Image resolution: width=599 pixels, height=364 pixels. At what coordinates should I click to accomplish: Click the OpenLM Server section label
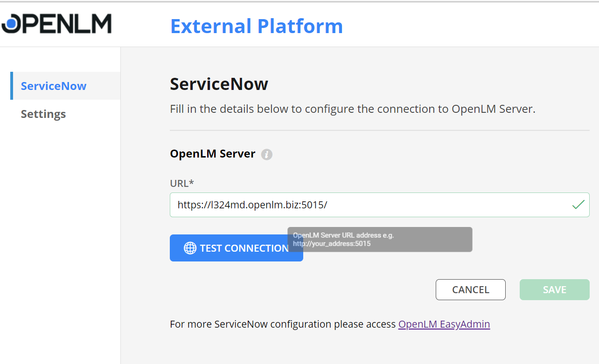pyautogui.click(x=212, y=154)
